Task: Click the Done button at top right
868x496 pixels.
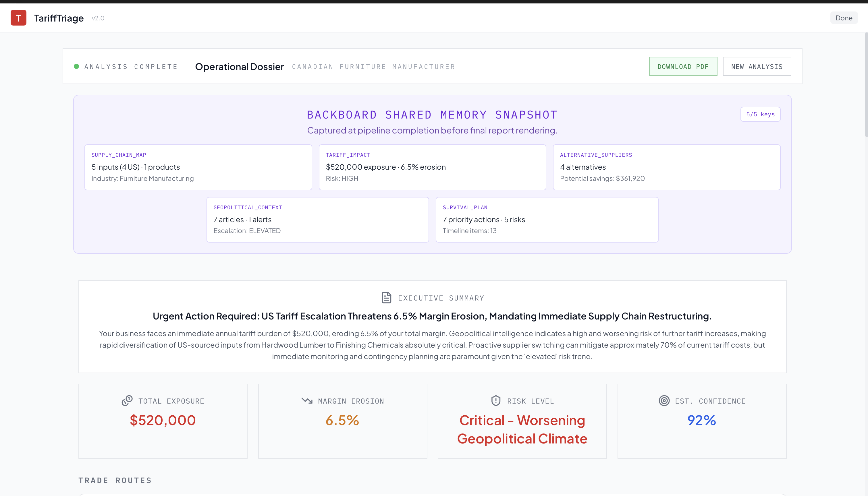Action: 844,18
